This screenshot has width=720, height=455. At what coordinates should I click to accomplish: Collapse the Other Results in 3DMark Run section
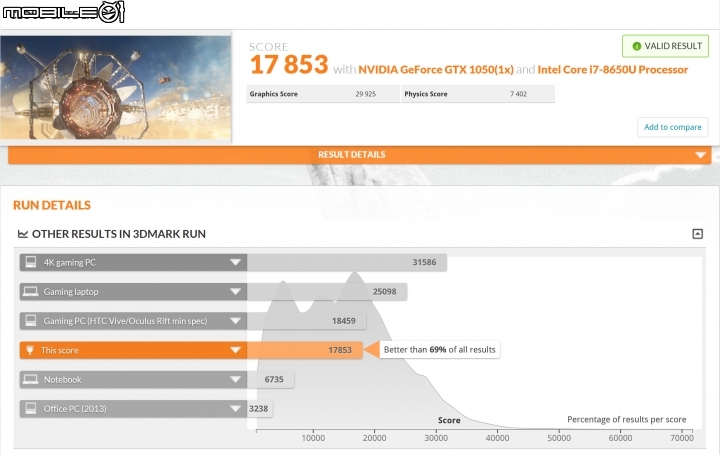click(697, 234)
